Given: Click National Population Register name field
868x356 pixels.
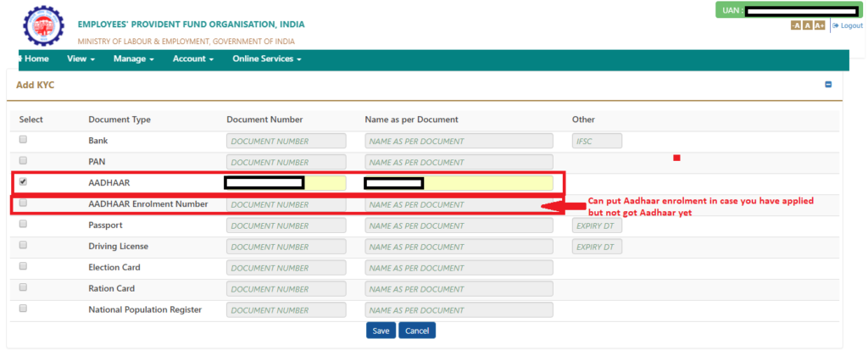Looking at the screenshot, I should 459,309.
